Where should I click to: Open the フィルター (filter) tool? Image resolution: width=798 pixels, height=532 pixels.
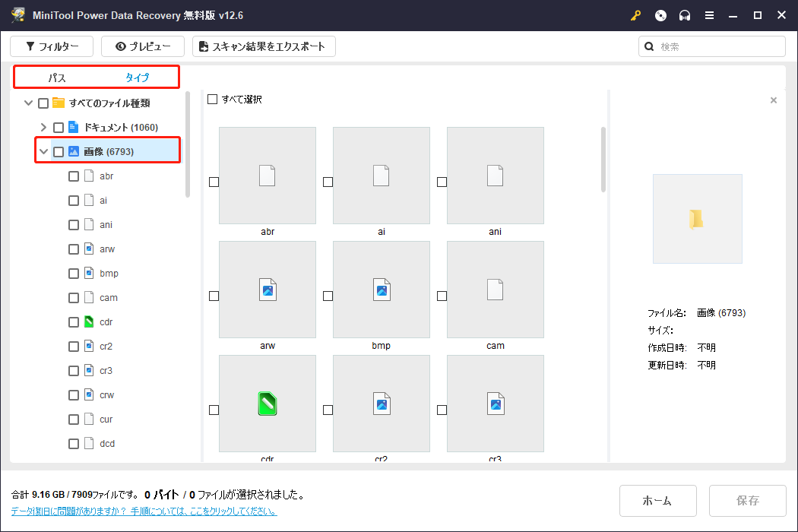pos(51,46)
